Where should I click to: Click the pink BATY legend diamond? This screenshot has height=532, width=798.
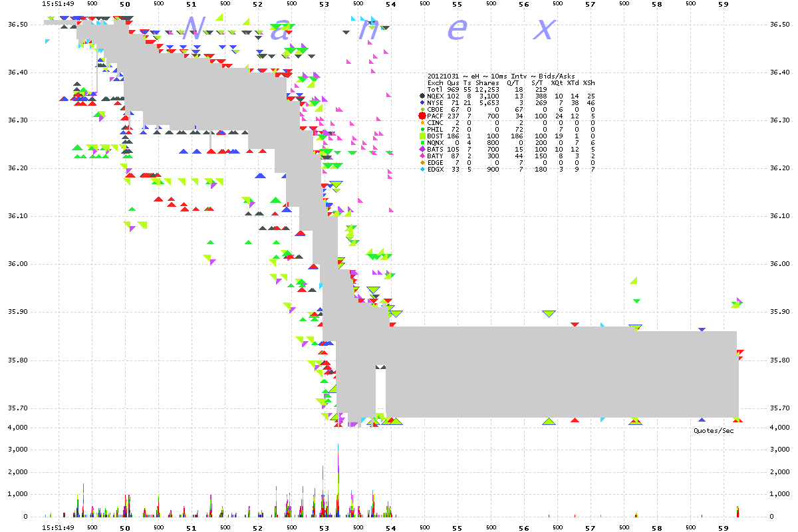coord(422,156)
